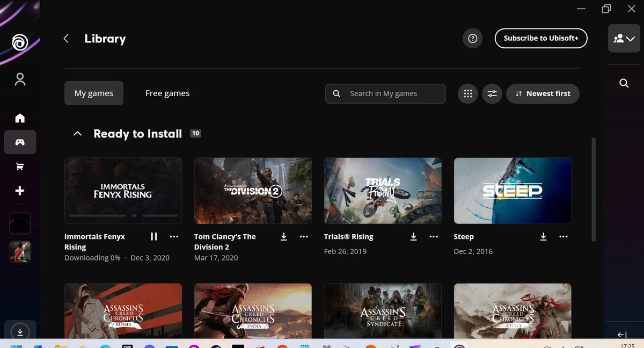
Task: Click the Ready to Install count badge 10
Action: (x=196, y=134)
